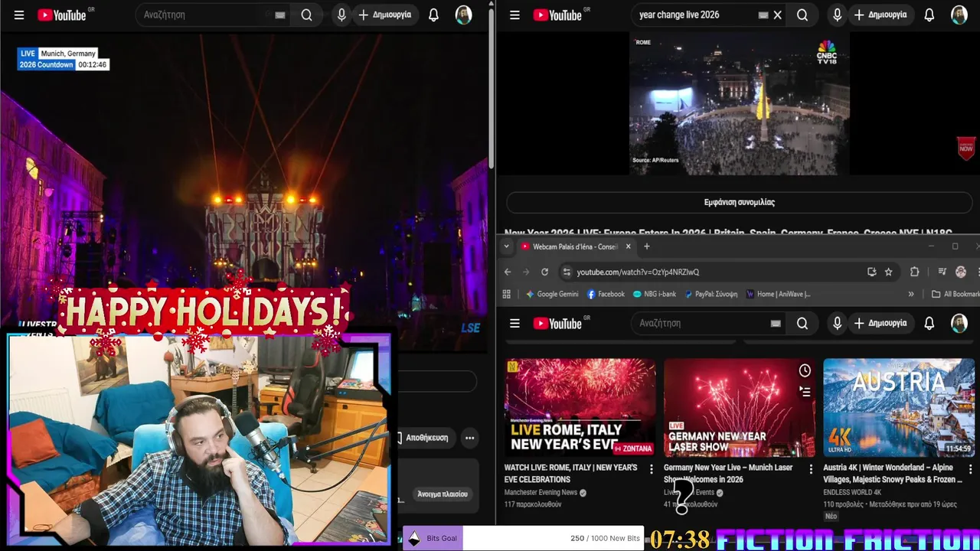980x551 pixels.
Task: Open the PayPal: Σύνοψη bookmark
Action: (x=711, y=294)
